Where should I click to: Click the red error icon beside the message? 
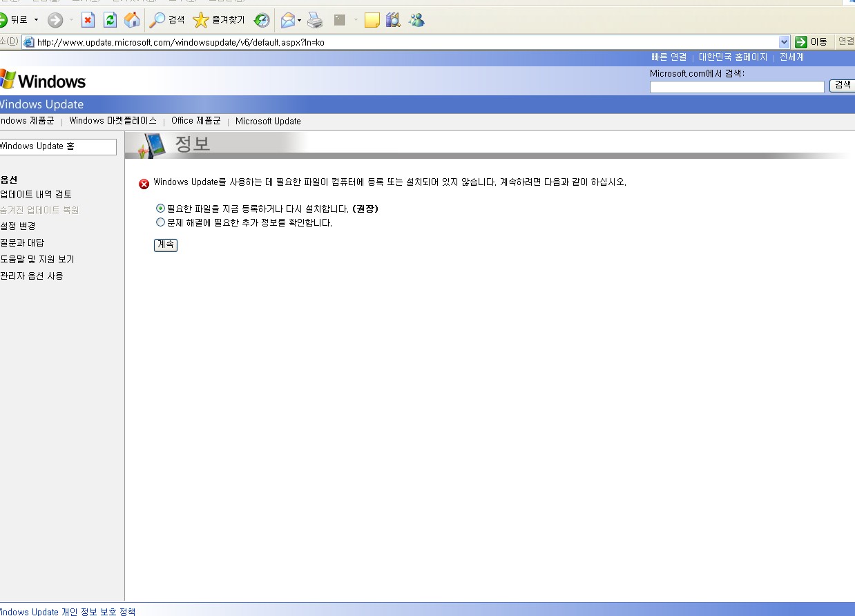pyautogui.click(x=144, y=184)
